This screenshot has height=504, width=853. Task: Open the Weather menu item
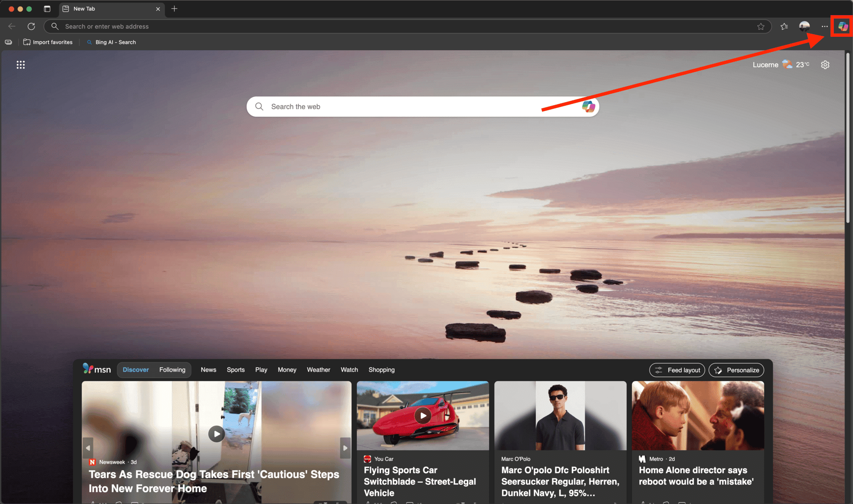(318, 370)
